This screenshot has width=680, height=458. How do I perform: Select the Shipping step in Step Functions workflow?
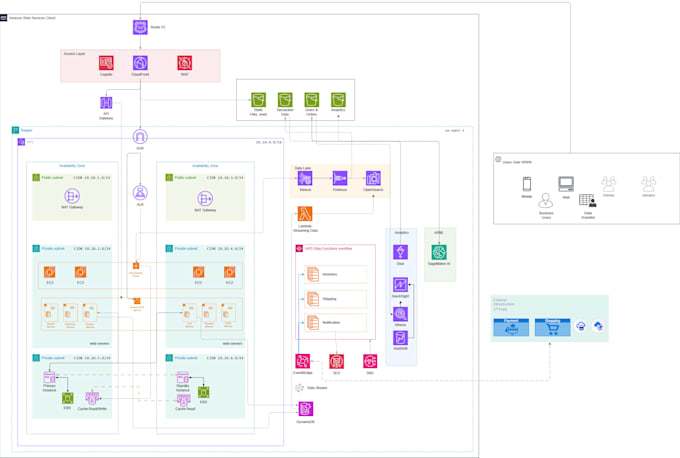[335, 299]
